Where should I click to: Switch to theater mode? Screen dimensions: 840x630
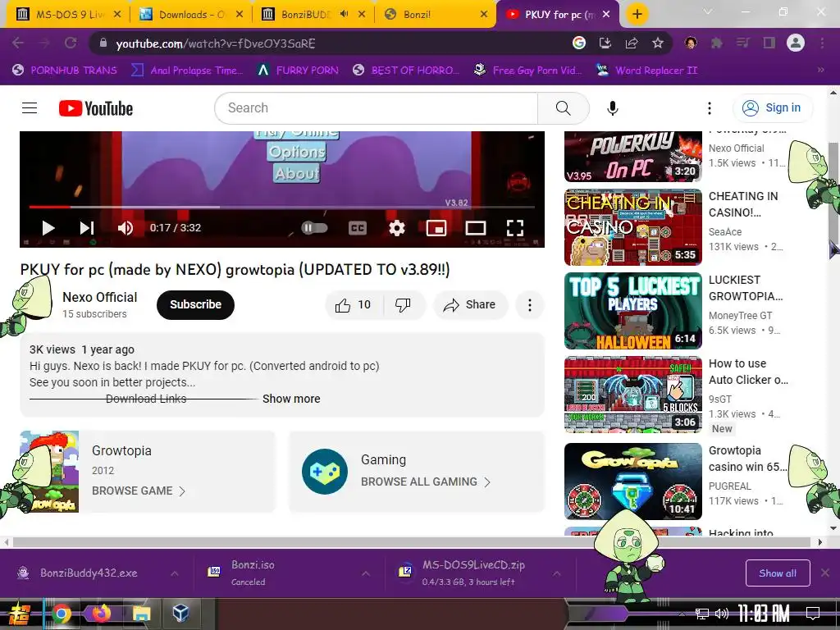point(475,228)
